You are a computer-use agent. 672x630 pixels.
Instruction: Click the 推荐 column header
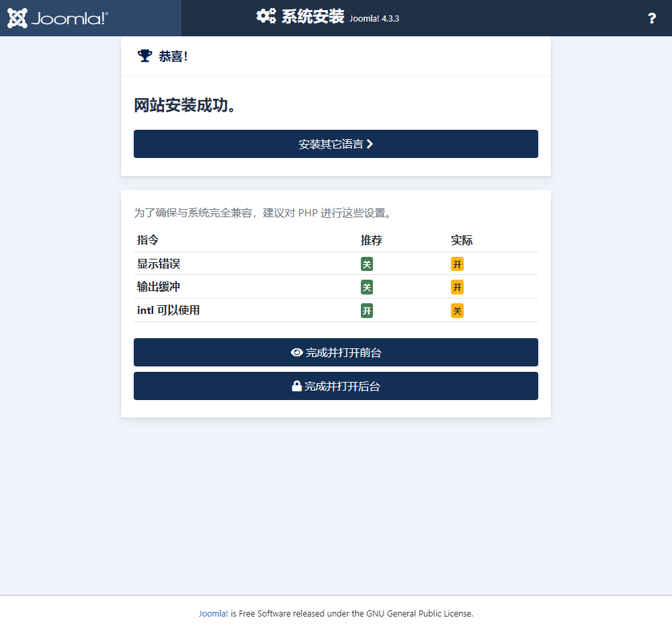pos(372,240)
